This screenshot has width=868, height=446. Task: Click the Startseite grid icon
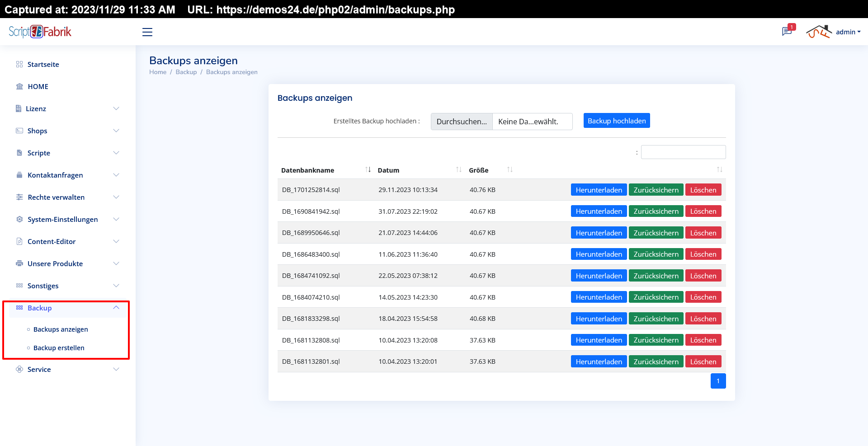point(19,64)
